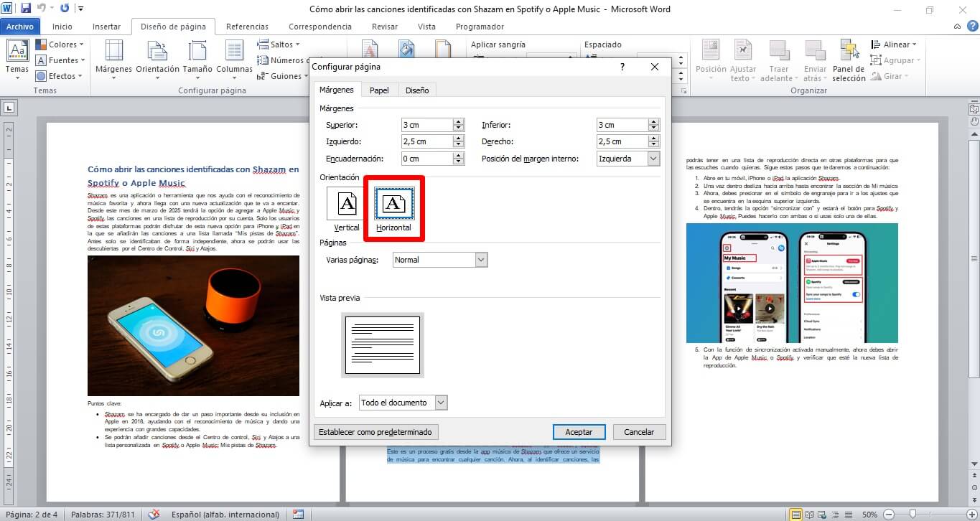
Task: Open the Efectos theme effects dropdown
Action: coord(60,76)
